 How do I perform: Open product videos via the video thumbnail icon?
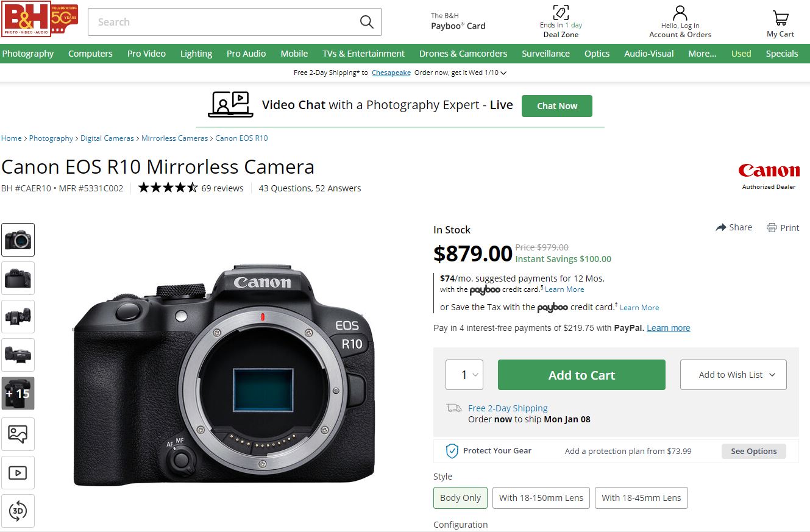[x=18, y=472]
